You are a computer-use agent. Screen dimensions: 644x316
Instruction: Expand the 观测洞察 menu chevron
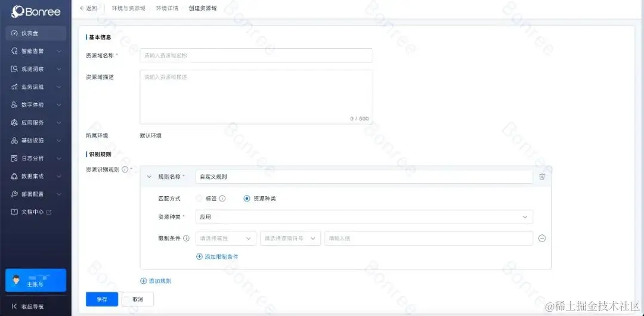(x=58, y=69)
